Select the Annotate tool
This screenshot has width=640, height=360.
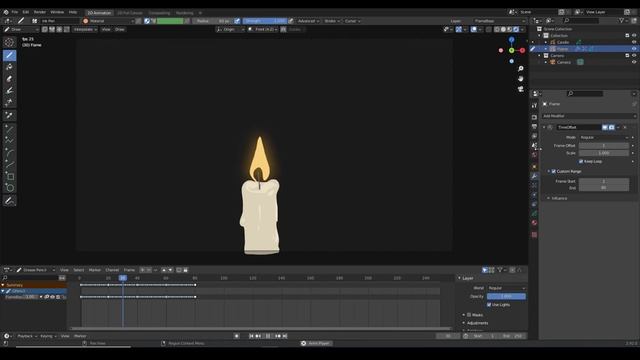tap(9, 201)
